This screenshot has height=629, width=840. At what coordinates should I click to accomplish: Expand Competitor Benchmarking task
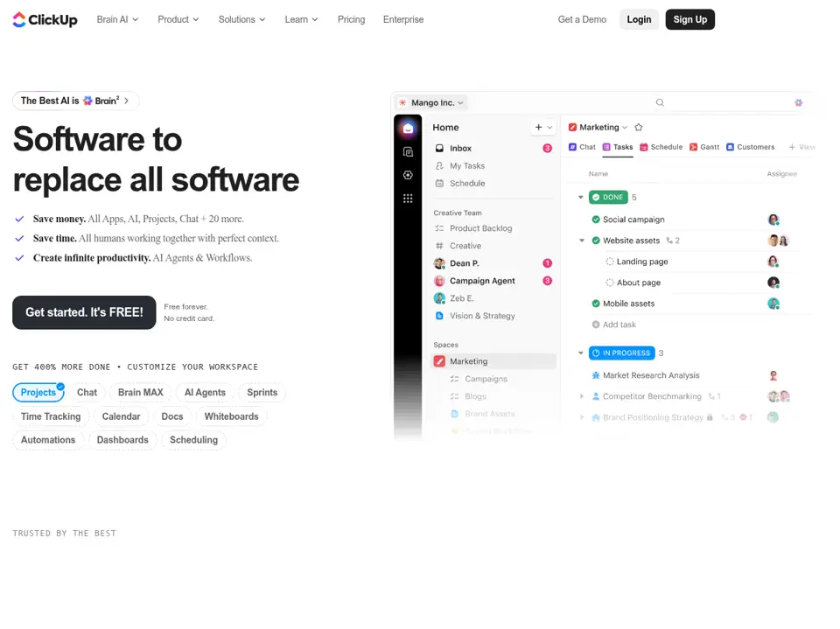[x=582, y=396]
